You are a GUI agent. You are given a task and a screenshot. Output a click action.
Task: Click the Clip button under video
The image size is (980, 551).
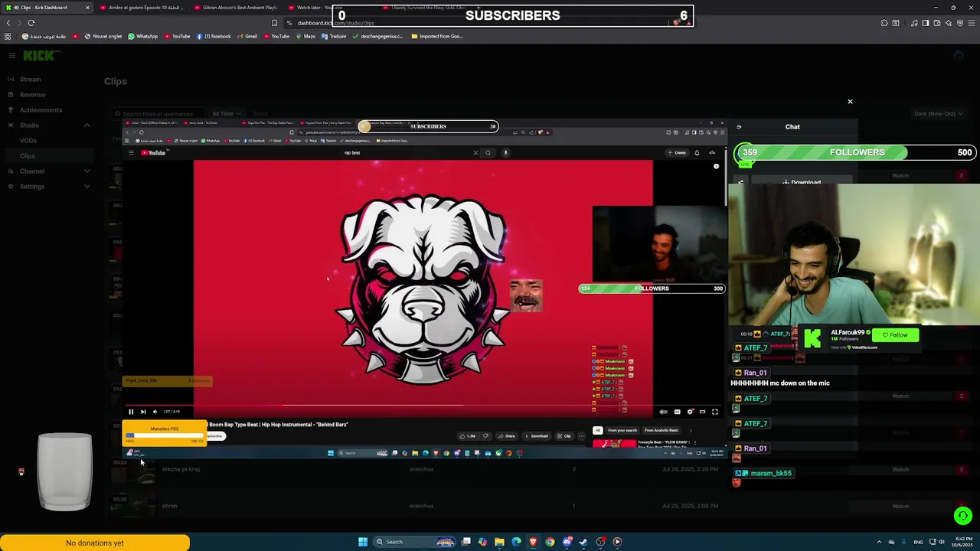tap(564, 436)
